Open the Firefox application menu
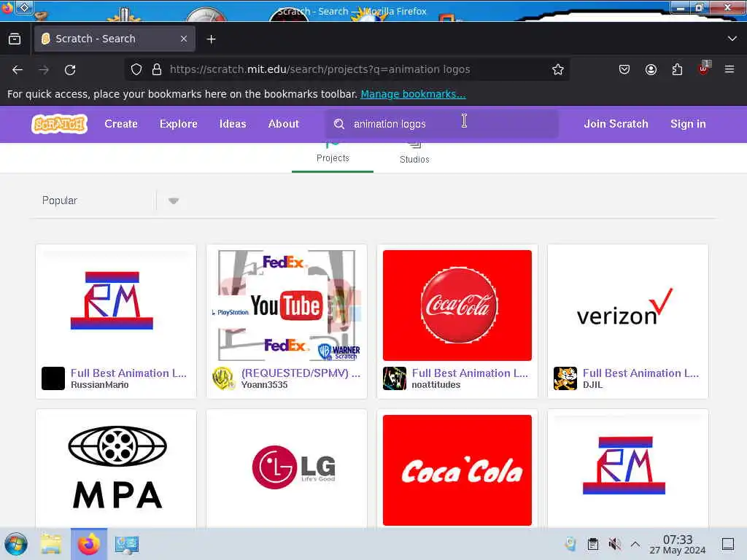The height and width of the screenshot is (560, 747). click(729, 69)
